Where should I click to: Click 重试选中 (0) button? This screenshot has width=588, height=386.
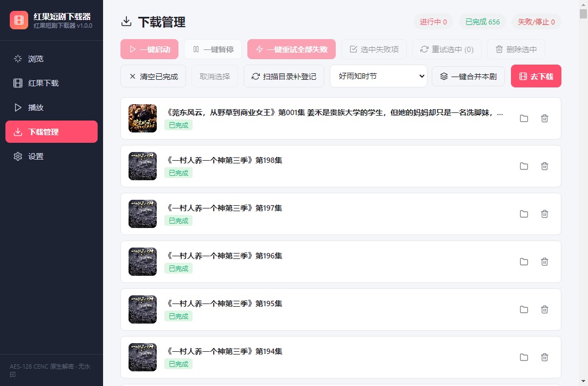pyautogui.click(x=446, y=49)
